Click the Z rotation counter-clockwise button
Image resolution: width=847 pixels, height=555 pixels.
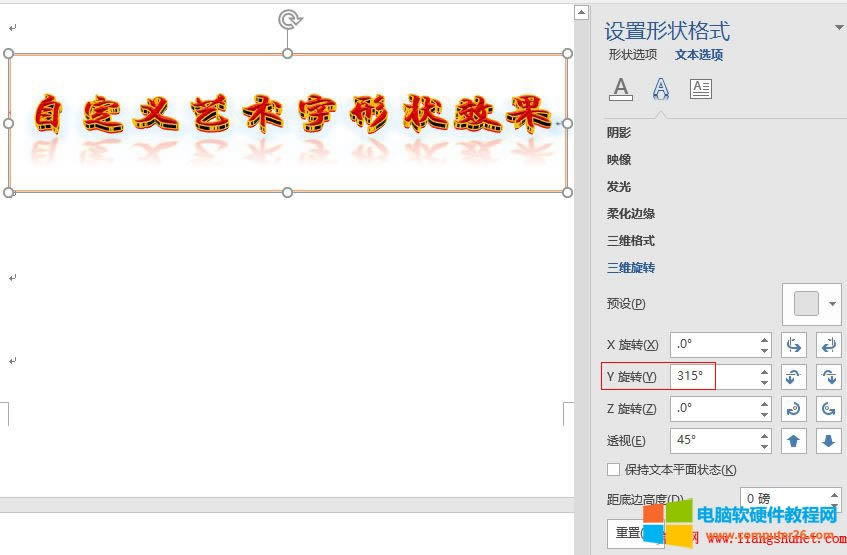828,409
